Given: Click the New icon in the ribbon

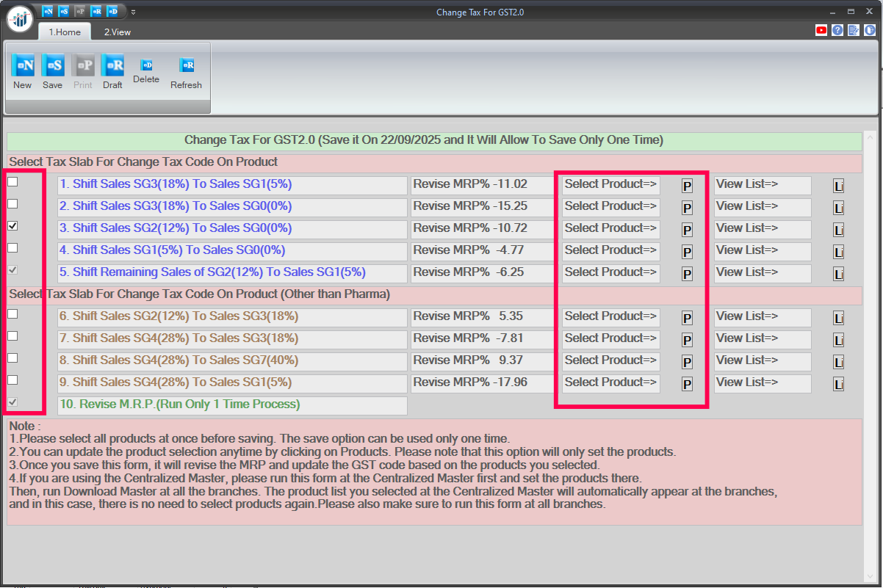Looking at the screenshot, I should pyautogui.click(x=22, y=66).
